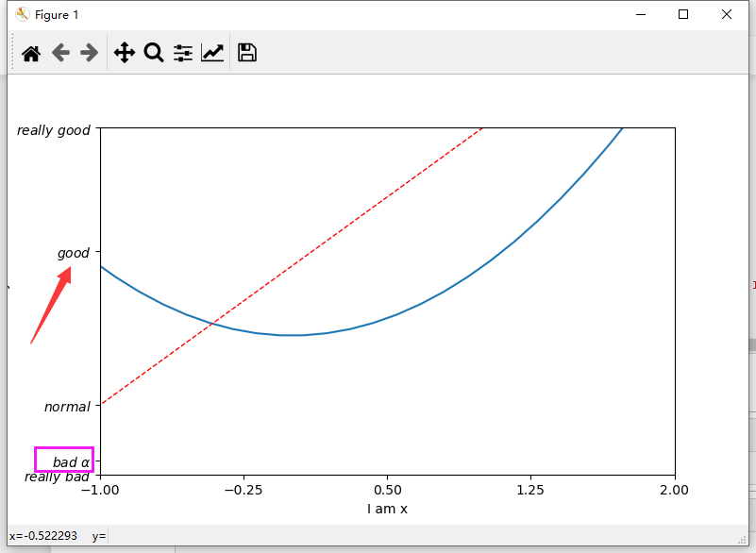Click the 2.00 x-axis tick label
This screenshot has width=756, height=553.
tap(675, 491)
